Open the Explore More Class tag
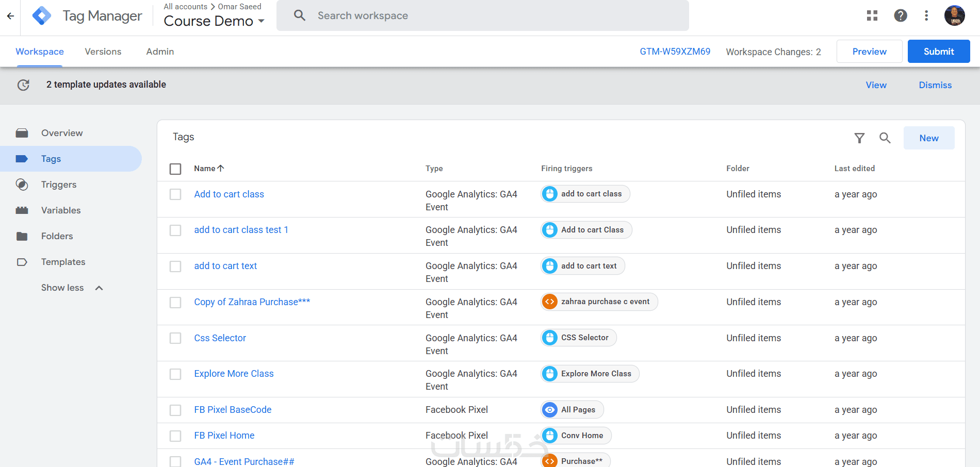980x467 pixels. click(x=234, y=374)
